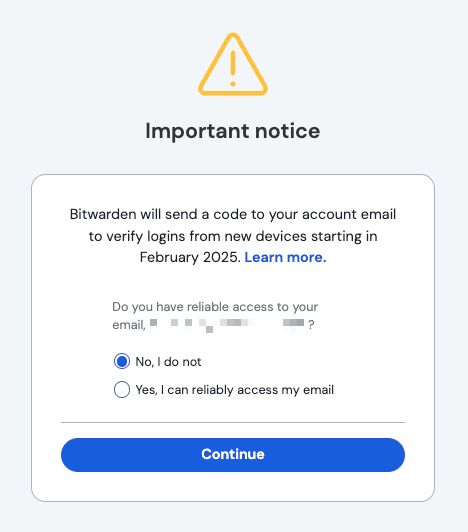The width and height of the screenshot is (468, 532).
Task: Click the question mark after the email
Action: coord(311,325)
